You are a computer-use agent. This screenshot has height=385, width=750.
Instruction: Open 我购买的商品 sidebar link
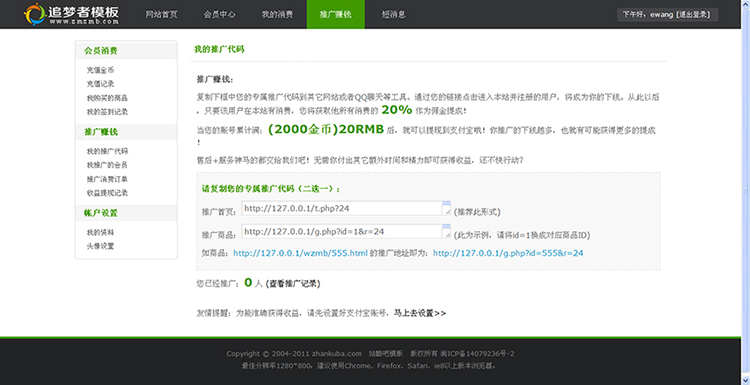click(107, 98)
